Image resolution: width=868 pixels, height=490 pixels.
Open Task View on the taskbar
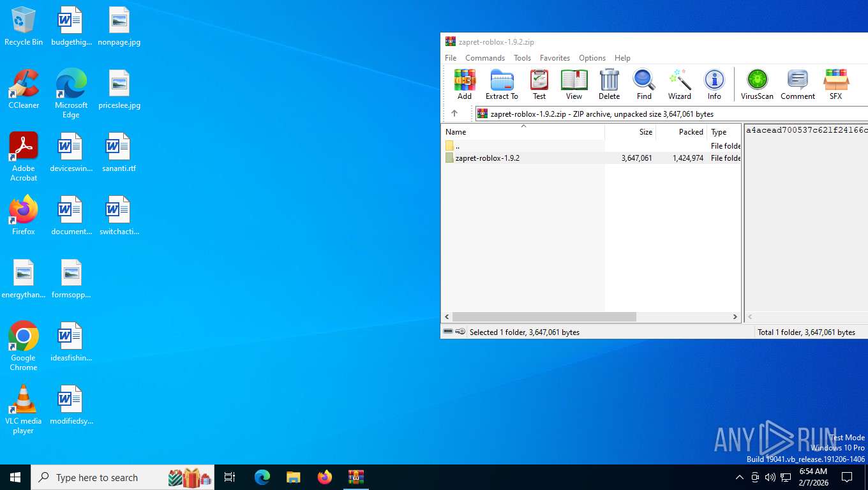(230, 477)
